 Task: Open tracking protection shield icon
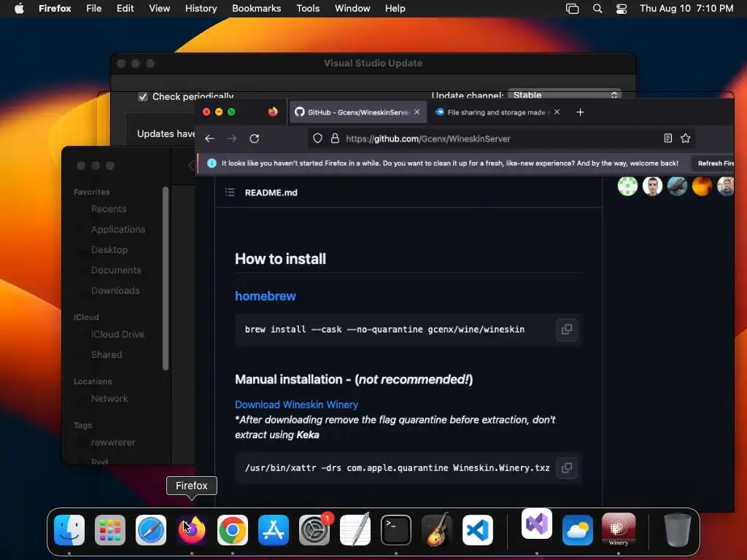(318, 139)
